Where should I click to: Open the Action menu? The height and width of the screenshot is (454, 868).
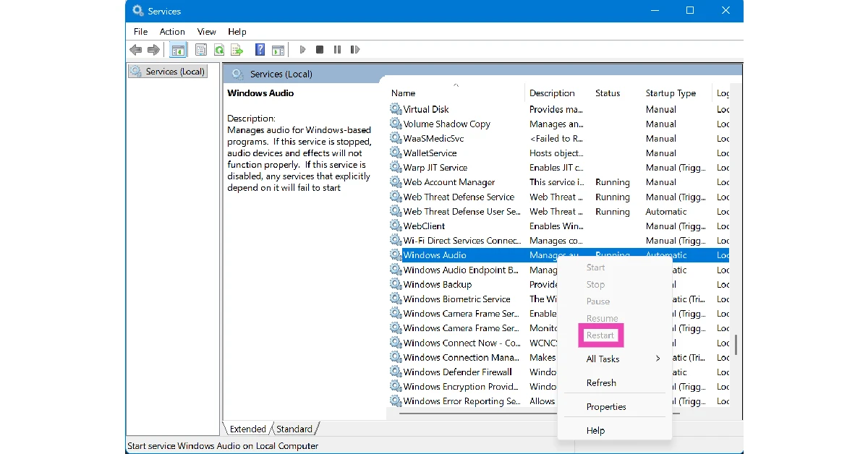point(172,31)
